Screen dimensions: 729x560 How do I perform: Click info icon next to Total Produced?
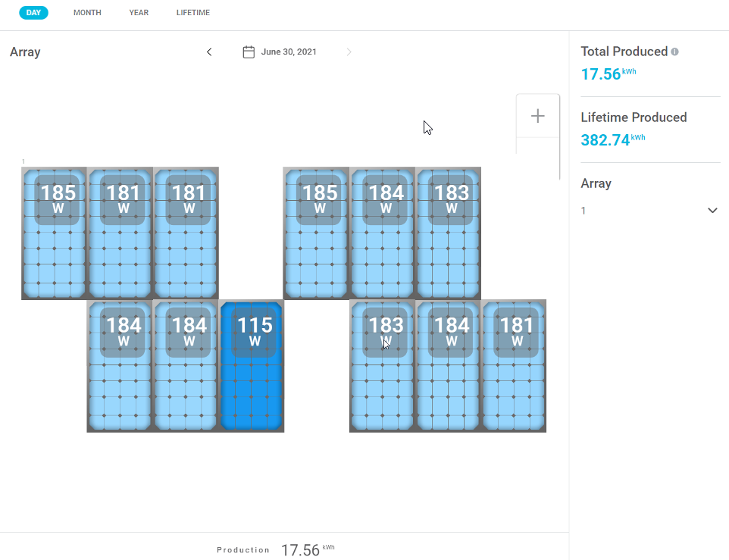tap(674, 52)
